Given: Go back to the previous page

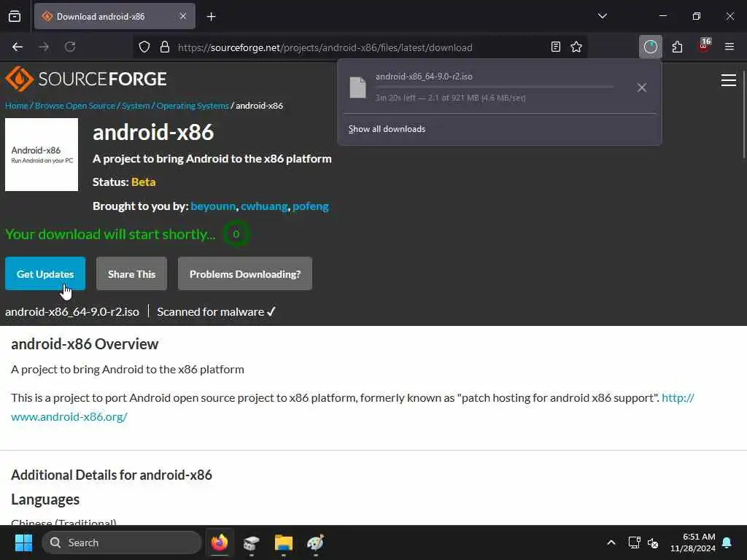Looking at the screenshot, I should (18, 47).
